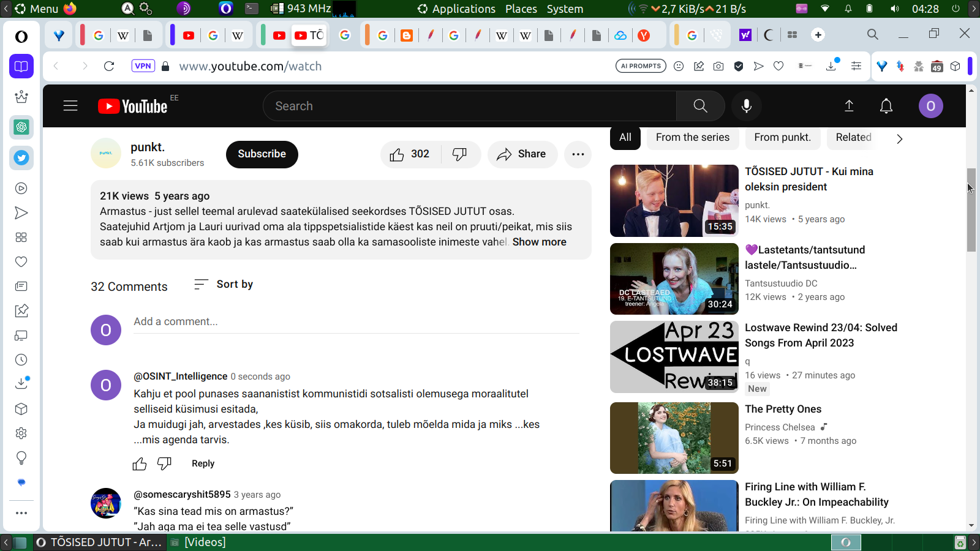Open the Sort by comments dropdown
980x551 pixels.
224,284
